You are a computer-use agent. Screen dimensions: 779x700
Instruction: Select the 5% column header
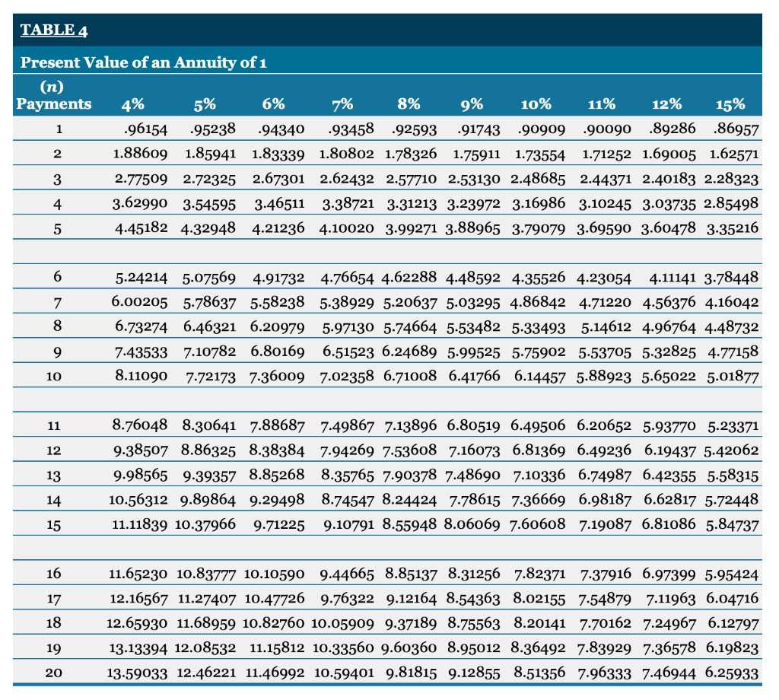pos(206,104)
